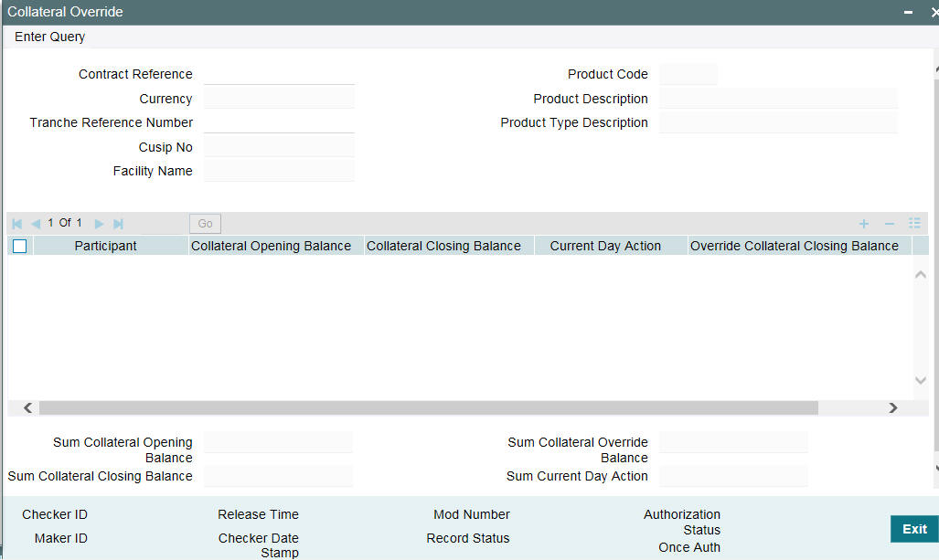
Task: Click the Product Type Description field
Action: (778, 122)
